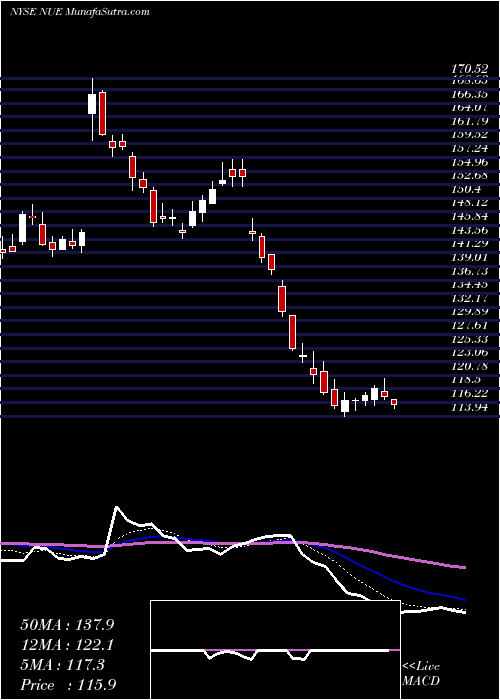The width and height of the screenshot is (500, 700).
Task: Click the 170.52 top price label
Action: (471, 69)
